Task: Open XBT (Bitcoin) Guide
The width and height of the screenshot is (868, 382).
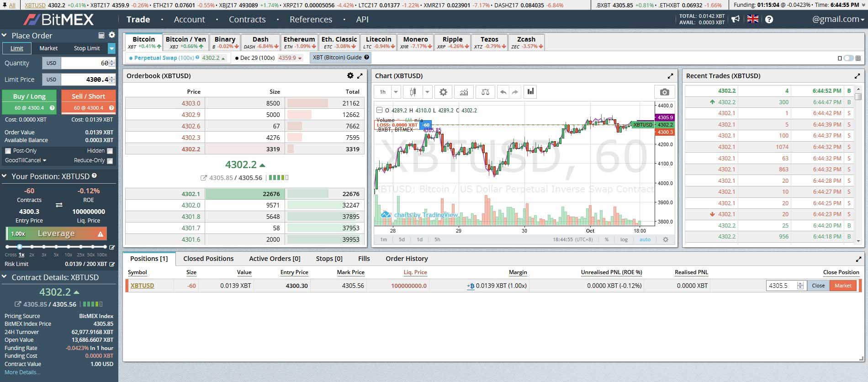Action: (340, 58)
